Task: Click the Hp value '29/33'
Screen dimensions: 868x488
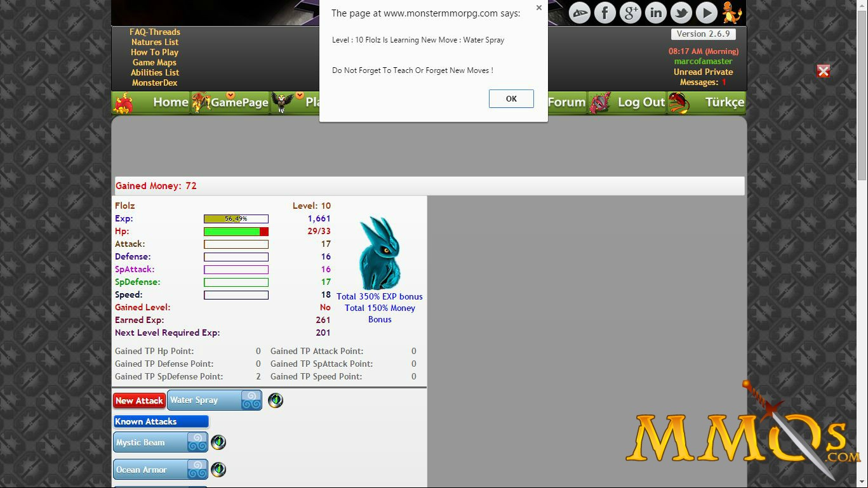Action: 319,231
